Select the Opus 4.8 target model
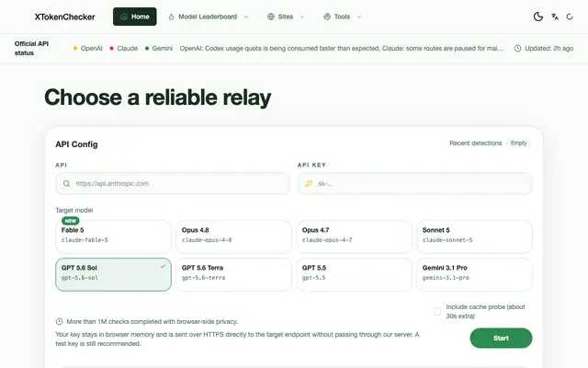This screenshot has height=368, width=588. pos(233,236)
